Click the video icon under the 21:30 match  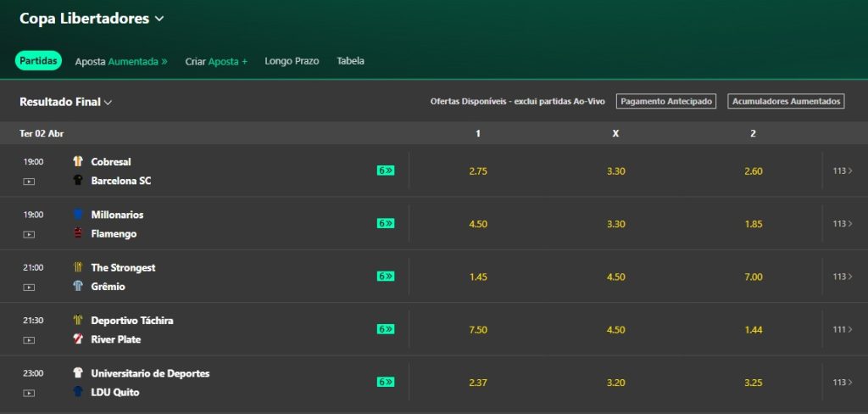coord(29,340)
